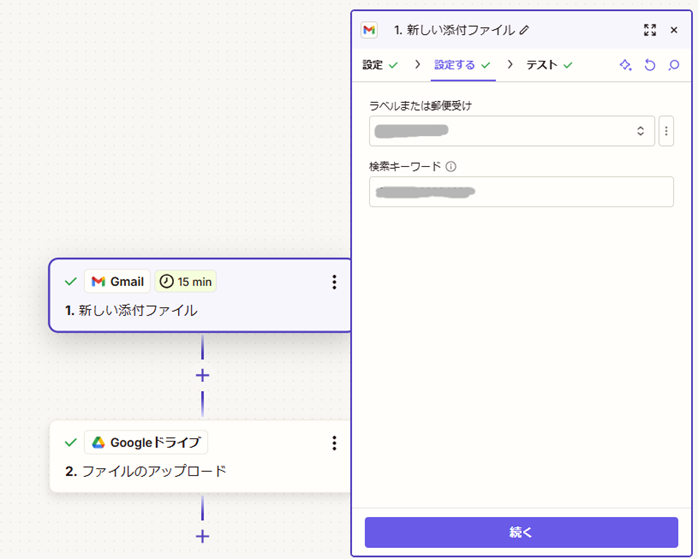This screenshot has width=698, height=559.
Task: Select step 1. 新しい添付ファイル card
Action: (200, 295)
